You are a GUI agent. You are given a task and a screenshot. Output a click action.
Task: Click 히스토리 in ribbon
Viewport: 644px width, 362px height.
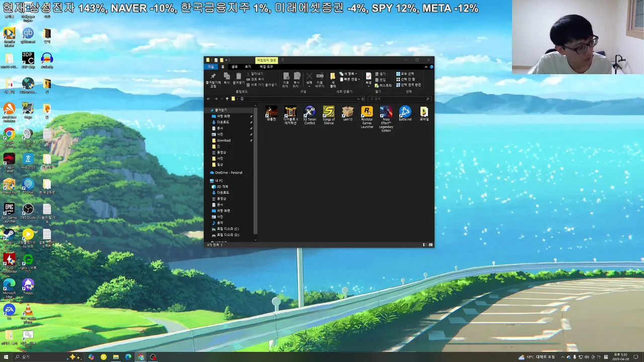tap(383, 85)
